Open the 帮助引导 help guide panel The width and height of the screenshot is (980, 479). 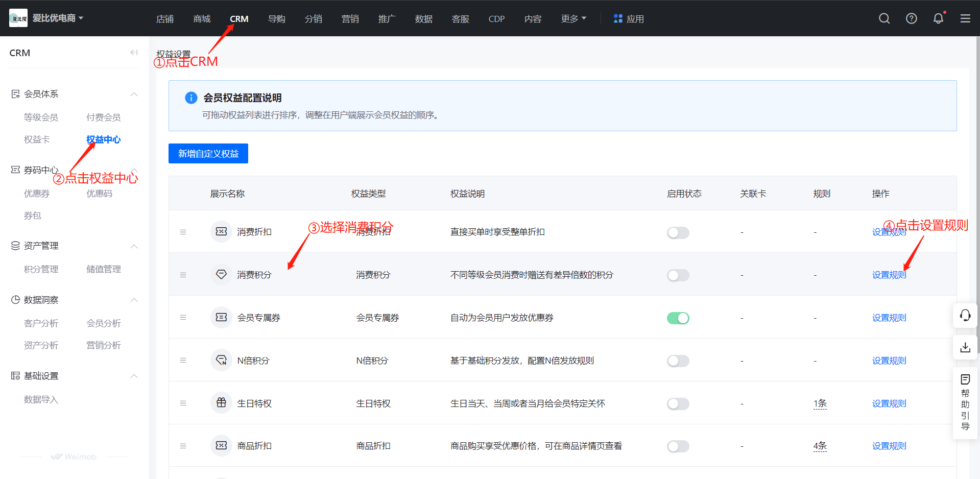click(965, 402)
